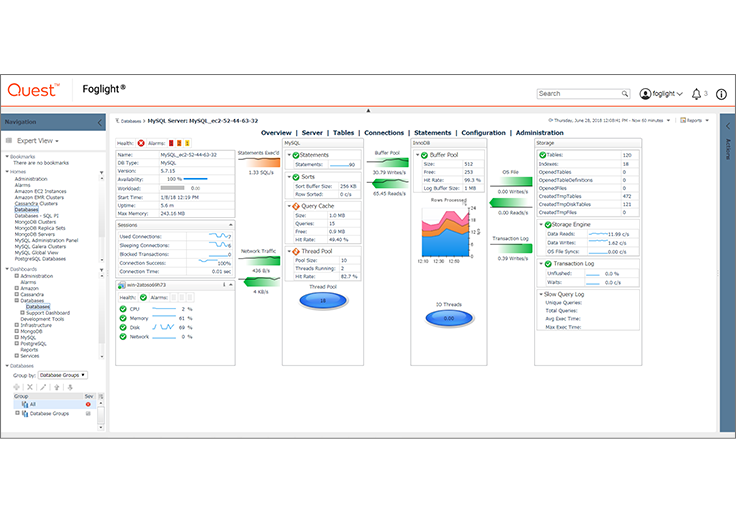
Task: Click the Reports icon at top right
Action: point(683,121)
